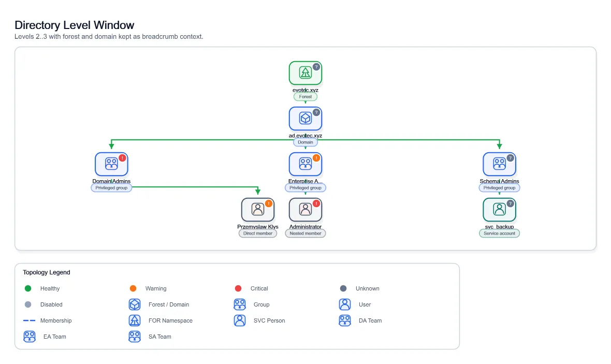Click the Direct member tag under Przemyslaw Klys
Viewport: 611px width, 364px height.
point(257,234)
